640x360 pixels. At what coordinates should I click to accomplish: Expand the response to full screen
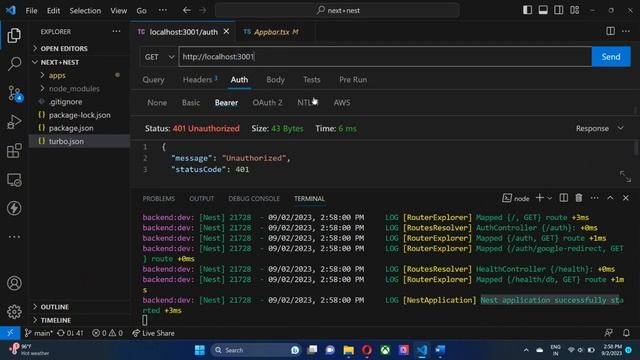click(625, 176)
